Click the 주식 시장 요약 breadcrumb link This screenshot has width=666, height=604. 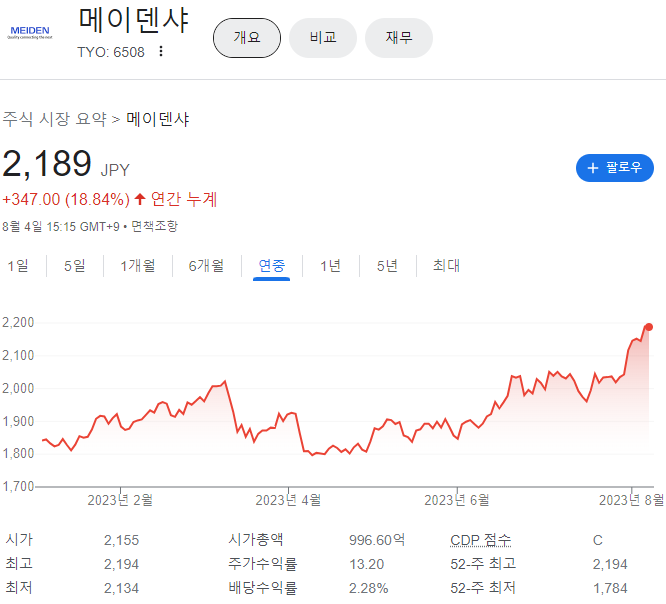(54, 119)
